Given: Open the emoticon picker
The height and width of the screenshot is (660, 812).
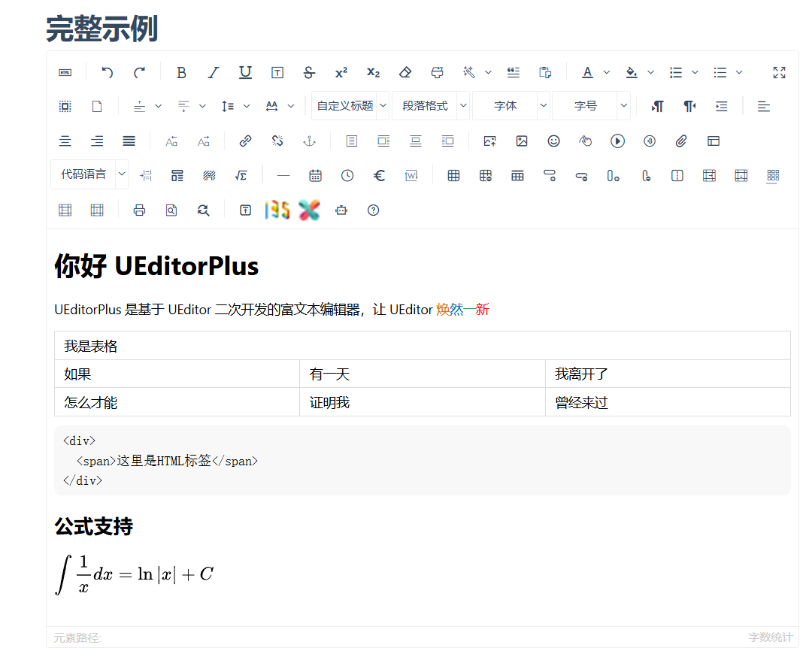Looking at the screenshot, I should (553, 141).
